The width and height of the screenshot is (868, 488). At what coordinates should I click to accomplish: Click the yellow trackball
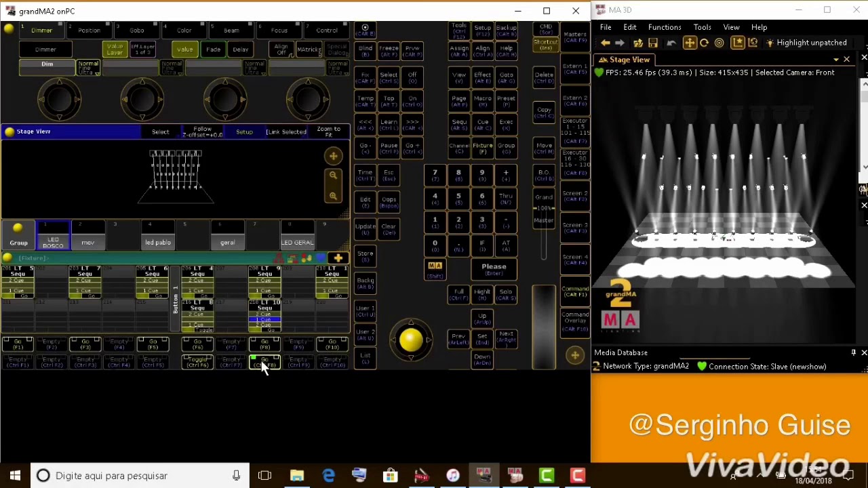(410, 340)
